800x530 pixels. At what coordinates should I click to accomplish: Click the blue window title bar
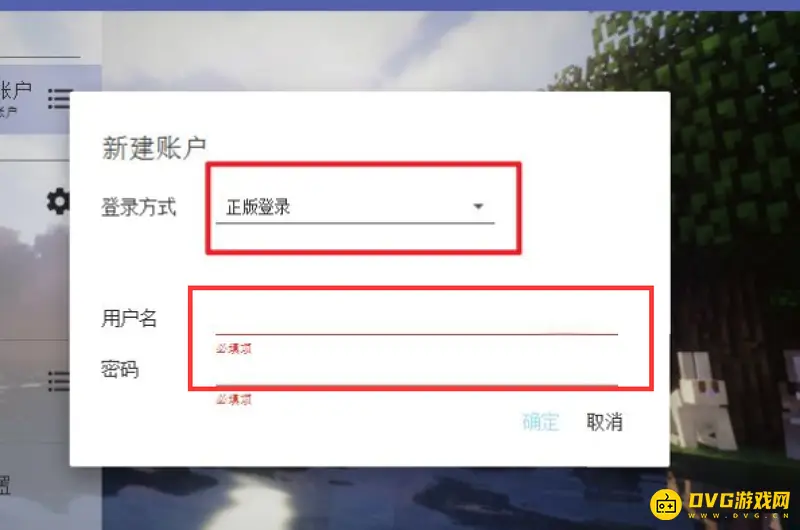pyautogui.click(x=400, y=5)
